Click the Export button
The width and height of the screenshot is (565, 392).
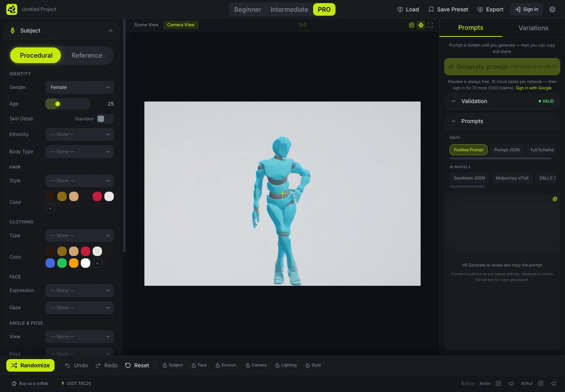(x=490, y=9)
